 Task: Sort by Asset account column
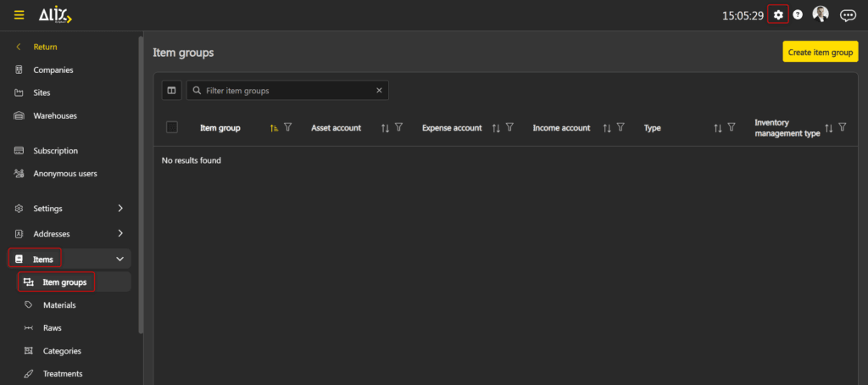[x=385, y=128]
